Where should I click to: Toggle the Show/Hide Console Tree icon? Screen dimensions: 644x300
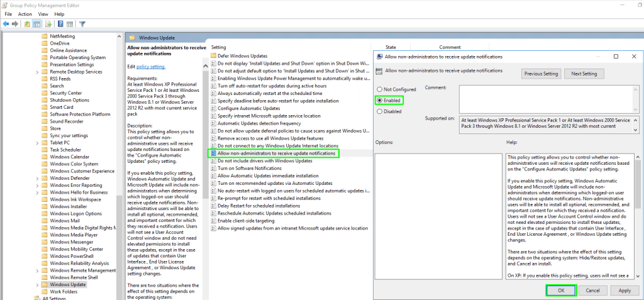tap(38, 24)
